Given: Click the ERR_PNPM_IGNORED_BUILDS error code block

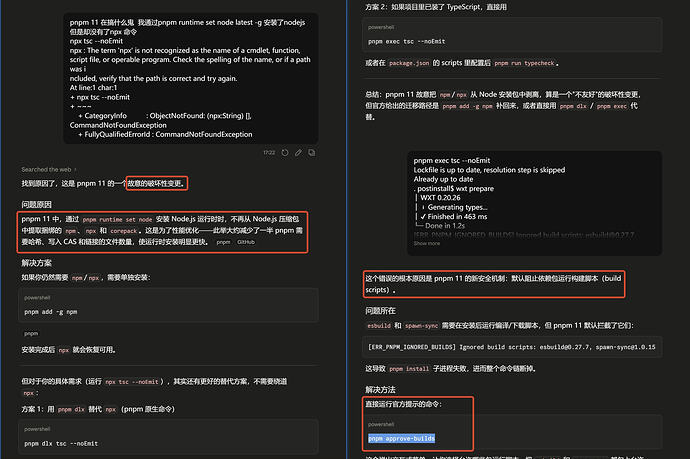Looking at the screenshot, I should pos(512,347).
